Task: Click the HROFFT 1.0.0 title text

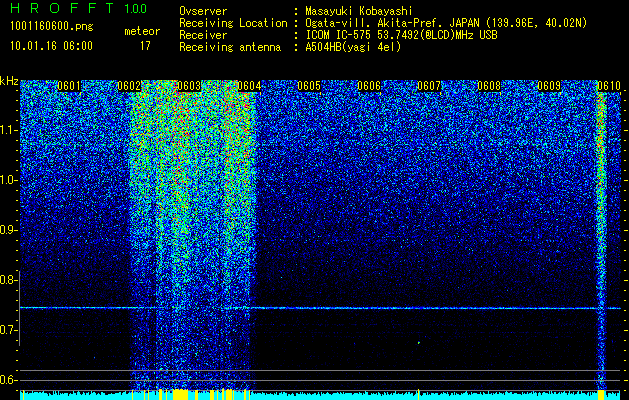Action: [78, 8]
